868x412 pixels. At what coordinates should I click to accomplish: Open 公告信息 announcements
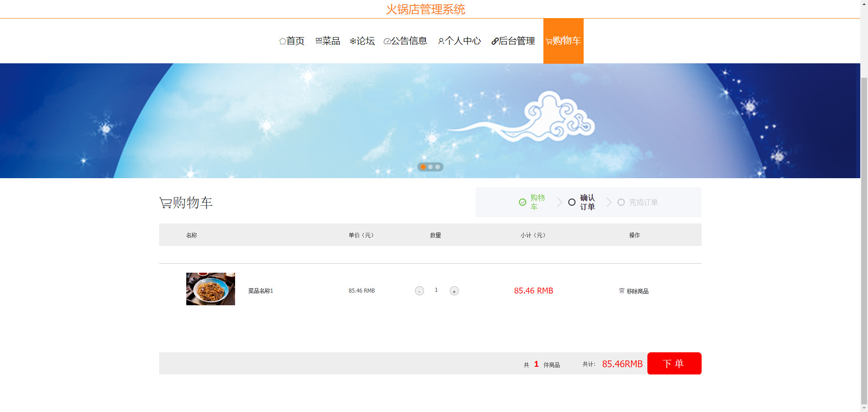tap(406, 41)
